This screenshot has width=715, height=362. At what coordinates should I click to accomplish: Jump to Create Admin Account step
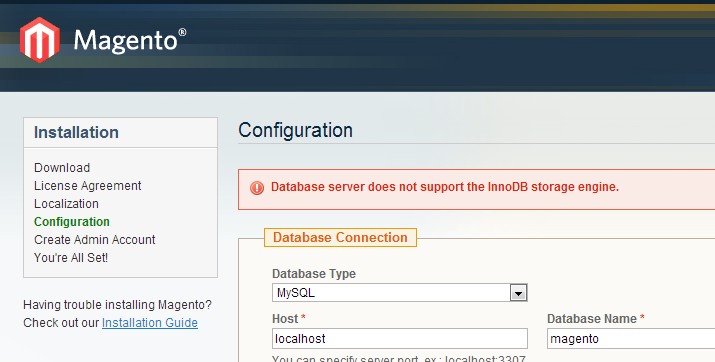pos(94,240)
